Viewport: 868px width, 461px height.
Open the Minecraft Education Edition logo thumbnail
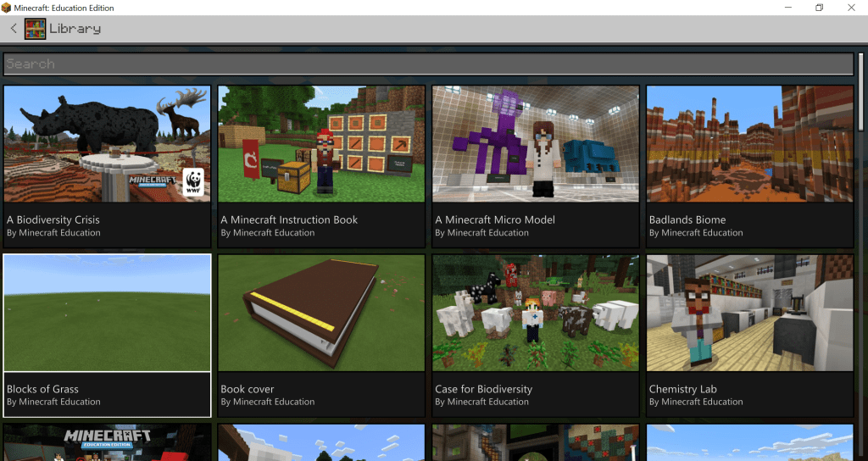(107, 442)
